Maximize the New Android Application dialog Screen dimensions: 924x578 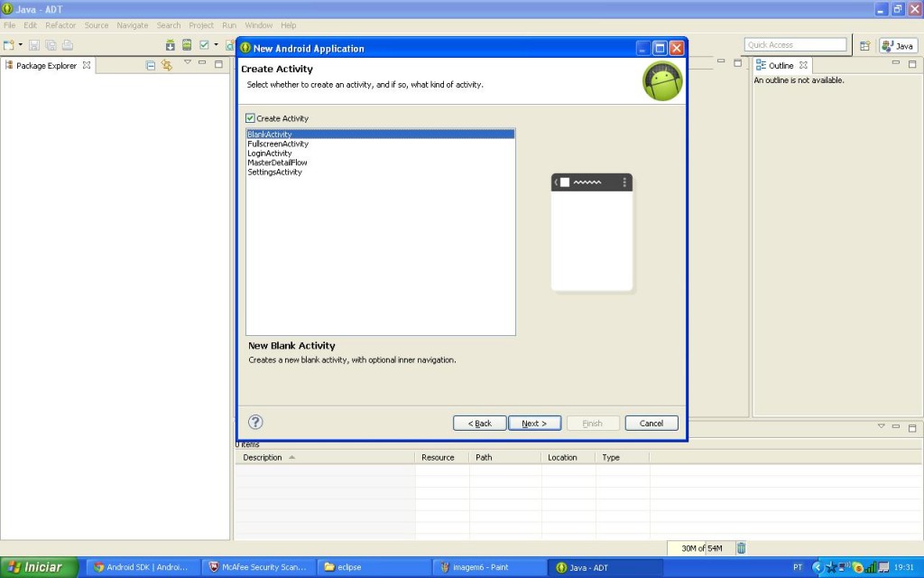click(660, 49)
